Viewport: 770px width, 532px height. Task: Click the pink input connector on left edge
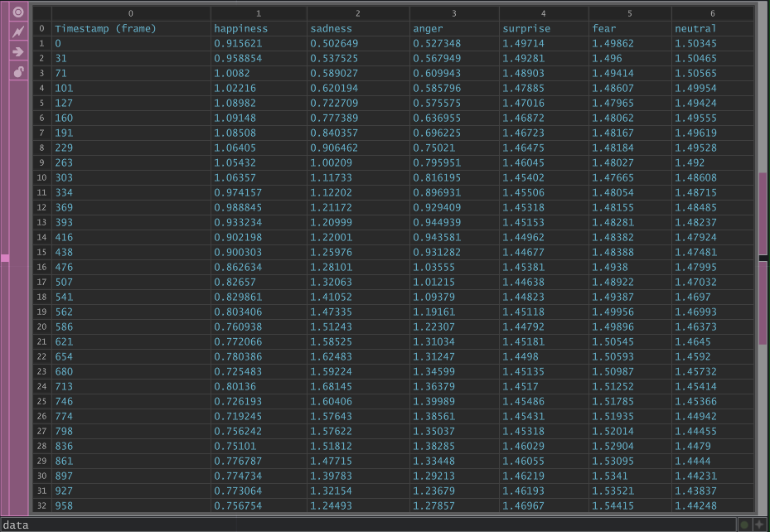coord(4,258)
